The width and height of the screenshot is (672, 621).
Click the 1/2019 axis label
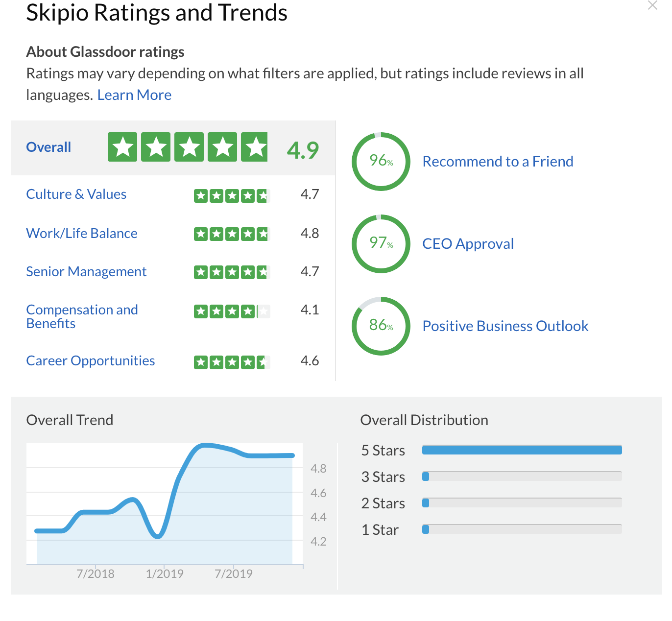point(165,574)
